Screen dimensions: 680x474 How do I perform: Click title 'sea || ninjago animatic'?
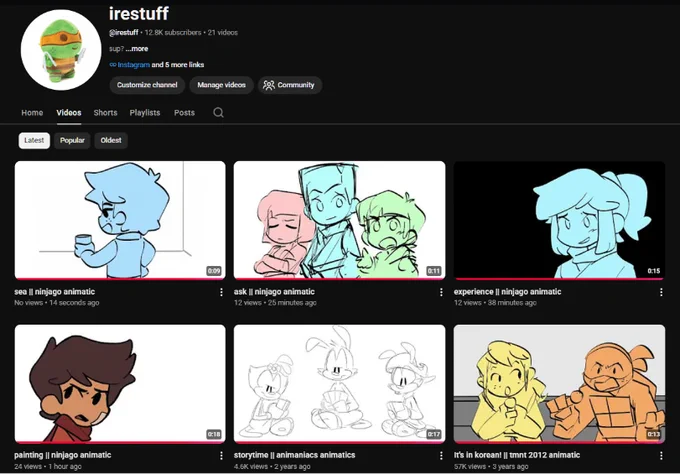click(55, 292)
